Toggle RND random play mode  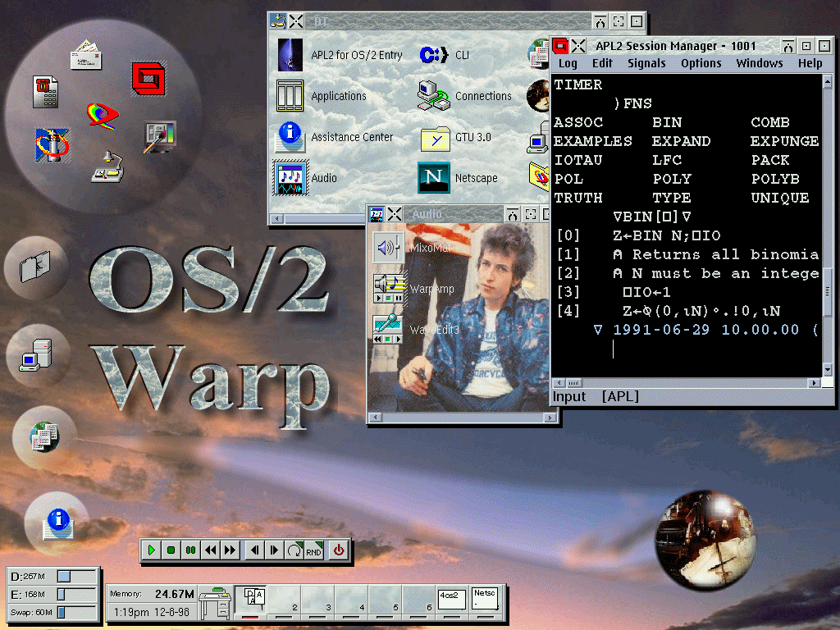tap(314, 550)
